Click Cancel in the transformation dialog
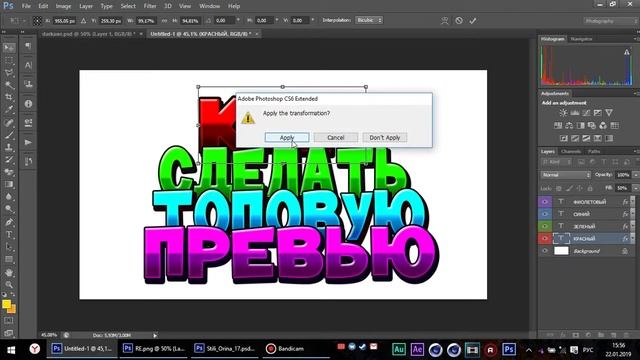 (336, 138)
